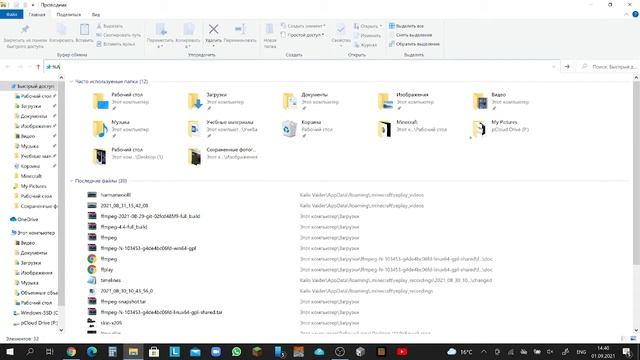
Task: Collapse Последние файлы section
Action: 71,181
